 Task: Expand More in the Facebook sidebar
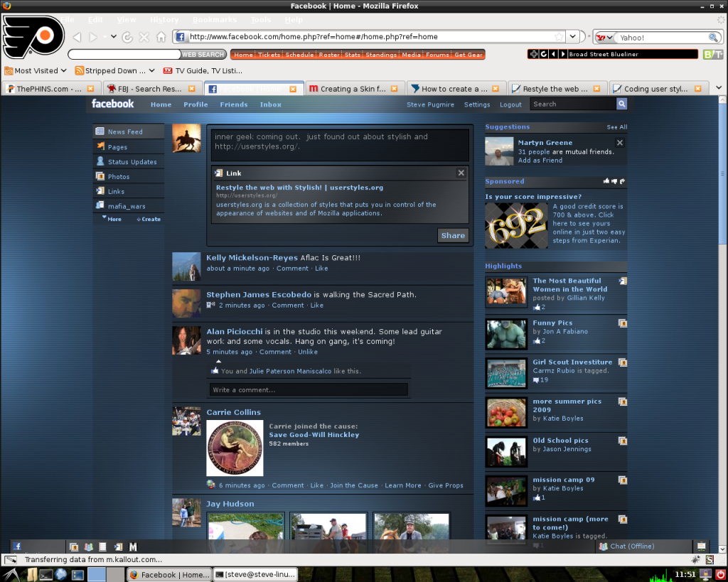click(112, 219)
